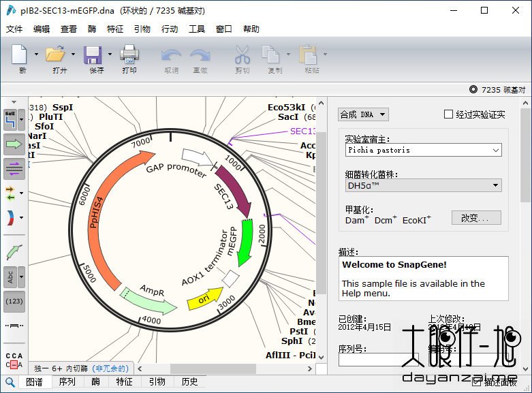The height and width of the screenshot is (393, 532).
Task: Expand the Copy options arrow
Action: [x=288, y=54]
